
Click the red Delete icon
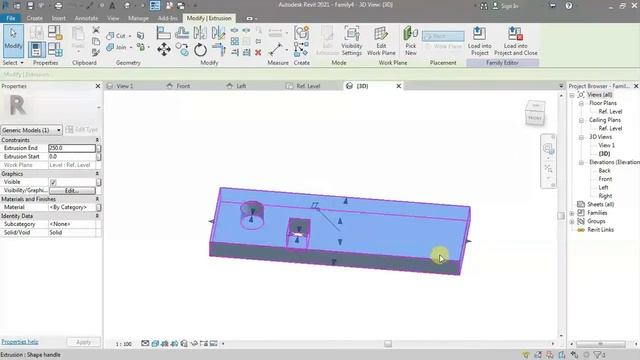pos(258,52)
